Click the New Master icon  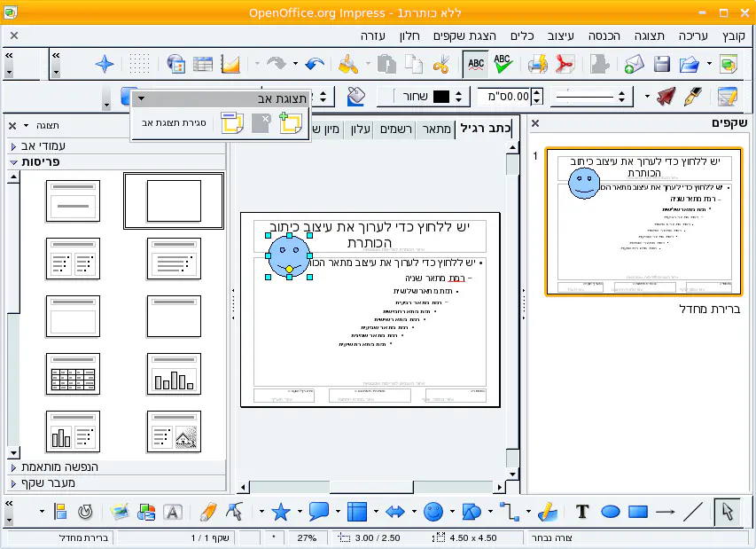pos(290,123)
